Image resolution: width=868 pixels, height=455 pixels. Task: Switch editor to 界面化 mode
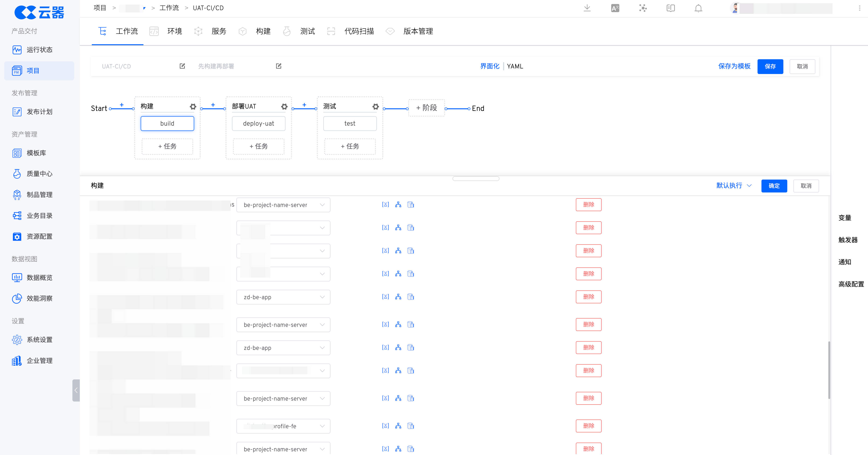pyautogui.click(x=490, y=66)
